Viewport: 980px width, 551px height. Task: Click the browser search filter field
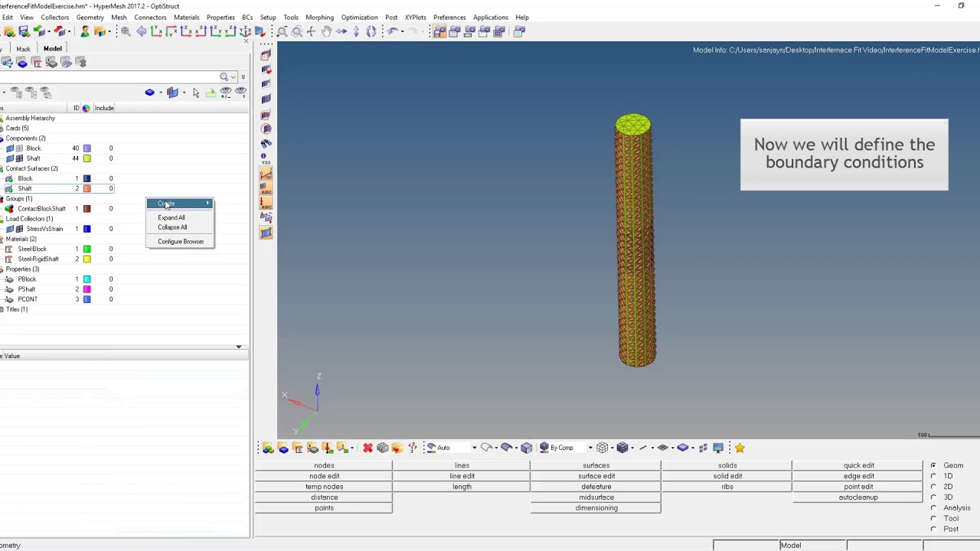pyautogui.click(x=109, y=77)
